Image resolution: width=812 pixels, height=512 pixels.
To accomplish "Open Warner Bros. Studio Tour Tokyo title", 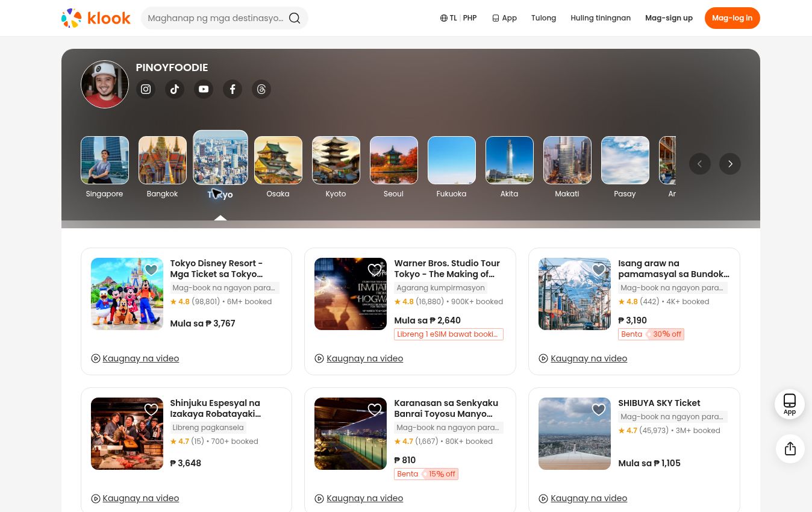I will tap(447, 269).
